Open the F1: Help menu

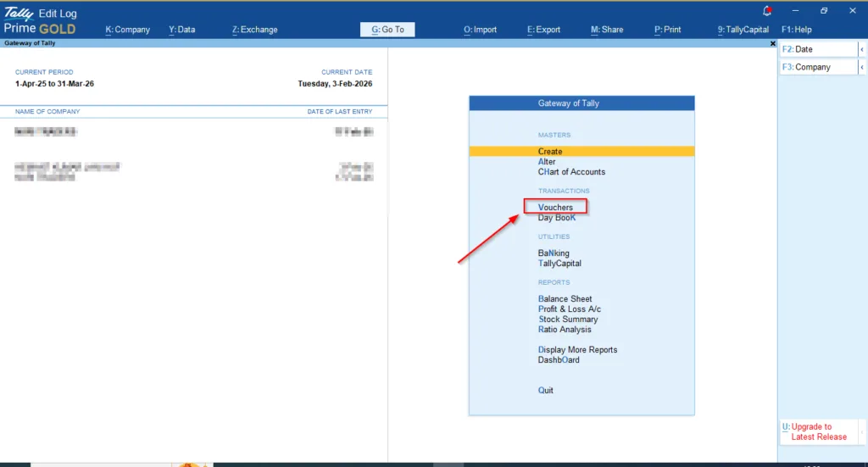796,30
